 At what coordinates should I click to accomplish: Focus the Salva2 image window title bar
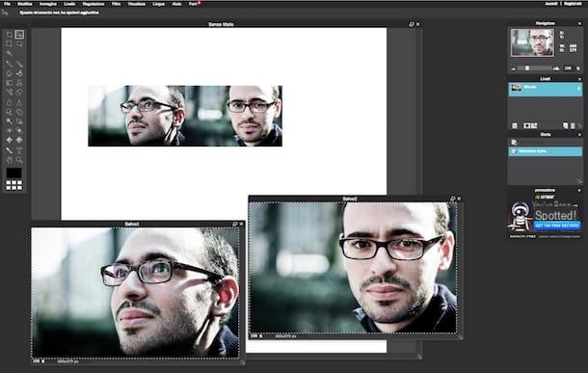click(x=350, y=199)
